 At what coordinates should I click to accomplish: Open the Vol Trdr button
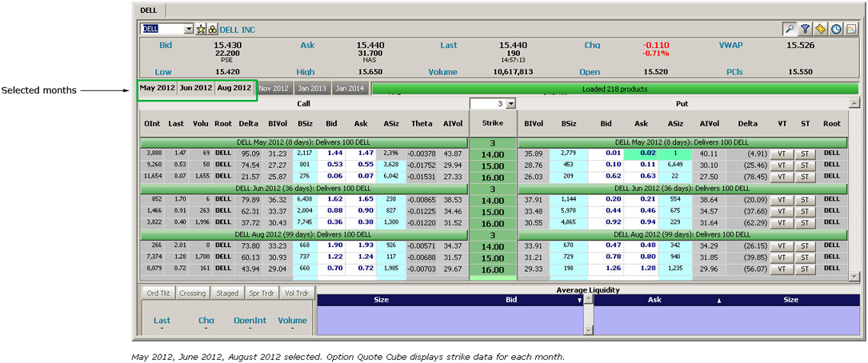click(x=297, y=293)
